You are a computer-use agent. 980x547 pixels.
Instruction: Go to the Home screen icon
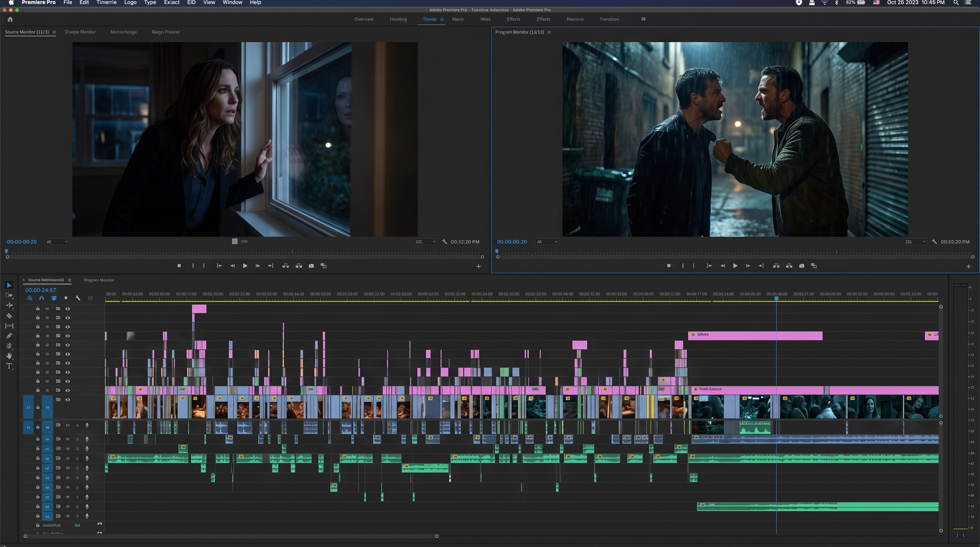click(x=10, y=19)
